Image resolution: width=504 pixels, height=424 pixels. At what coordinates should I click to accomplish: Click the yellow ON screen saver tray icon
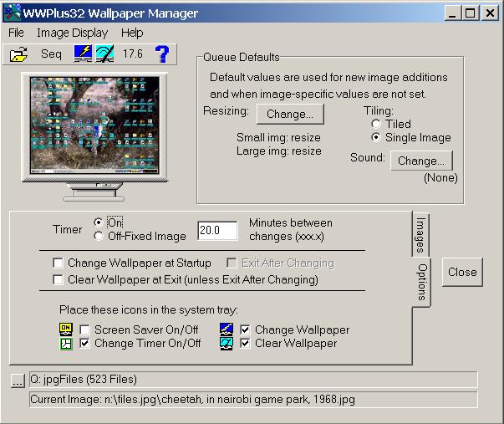66,329
